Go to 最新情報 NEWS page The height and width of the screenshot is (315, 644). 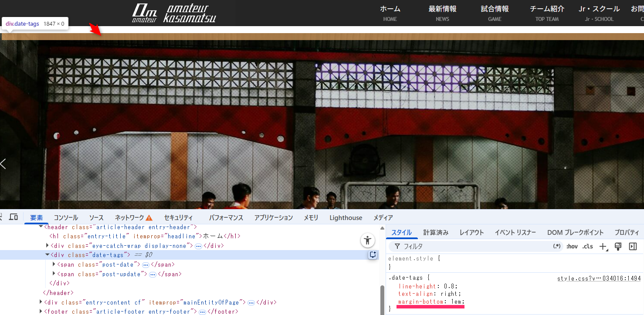pyautogui.click(x=442, y=13)
